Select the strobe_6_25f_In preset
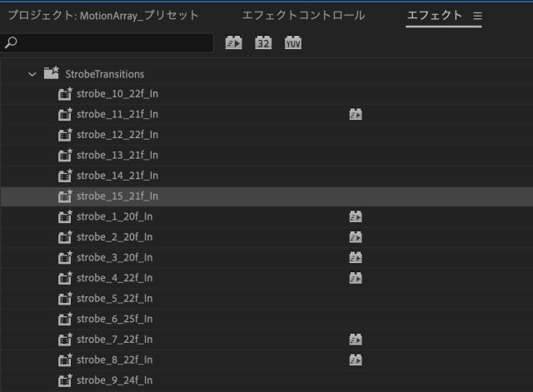The width and height of the screenshot is (533, 392). point(114,319)
